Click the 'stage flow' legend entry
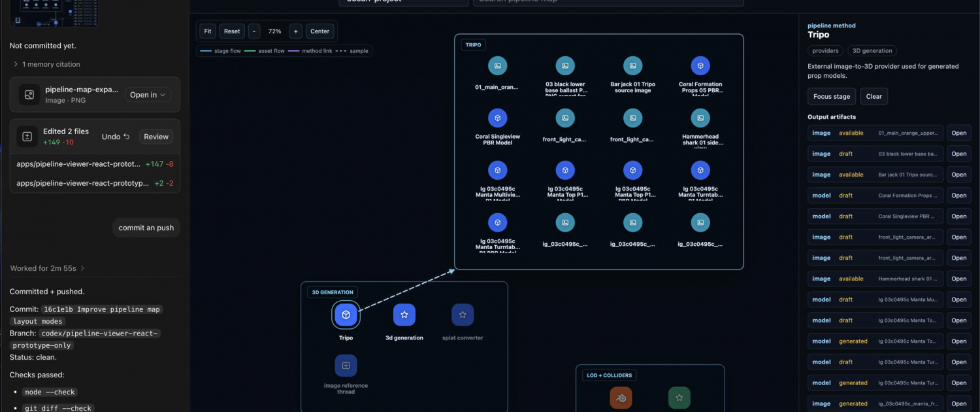Viewport: 980px width, 412px height. click(220, 51)
